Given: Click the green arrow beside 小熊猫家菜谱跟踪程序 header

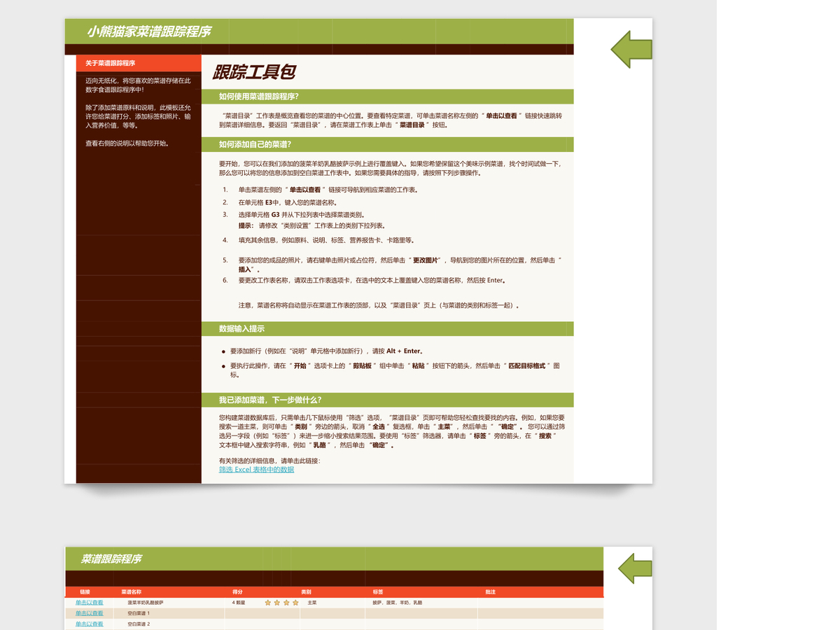Looking at the screenshot, I should point(631,49).
